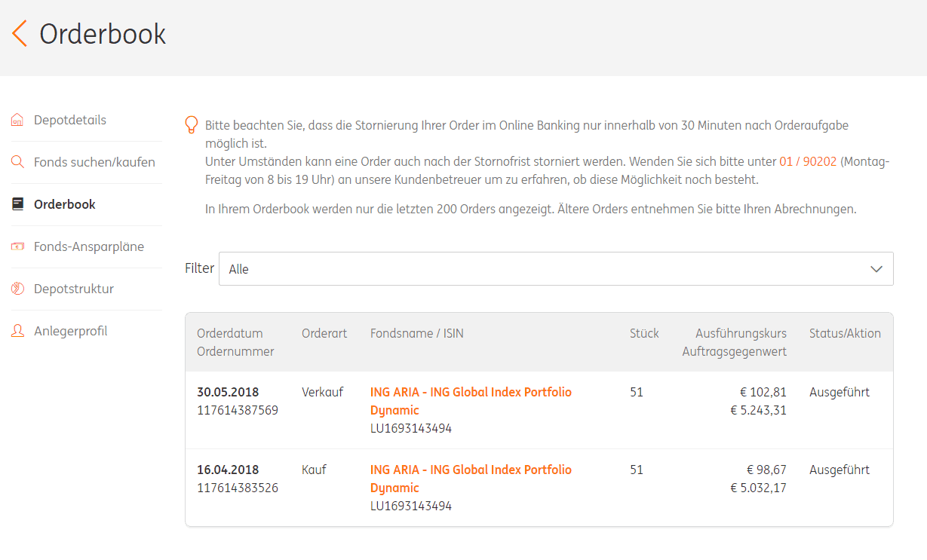Open Anlegerprofil in the sidebar
The width and height of the screenshot is (927, 560).
click(71, 331)
